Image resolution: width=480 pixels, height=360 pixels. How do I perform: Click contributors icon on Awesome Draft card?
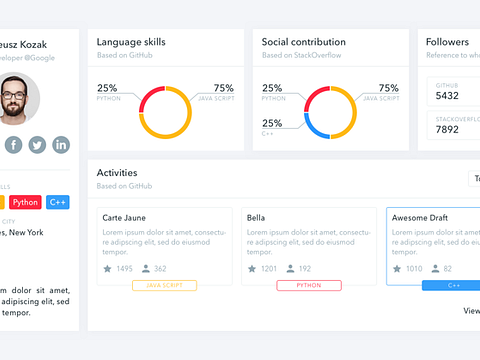pyautogui.click(x=435, y=269)
